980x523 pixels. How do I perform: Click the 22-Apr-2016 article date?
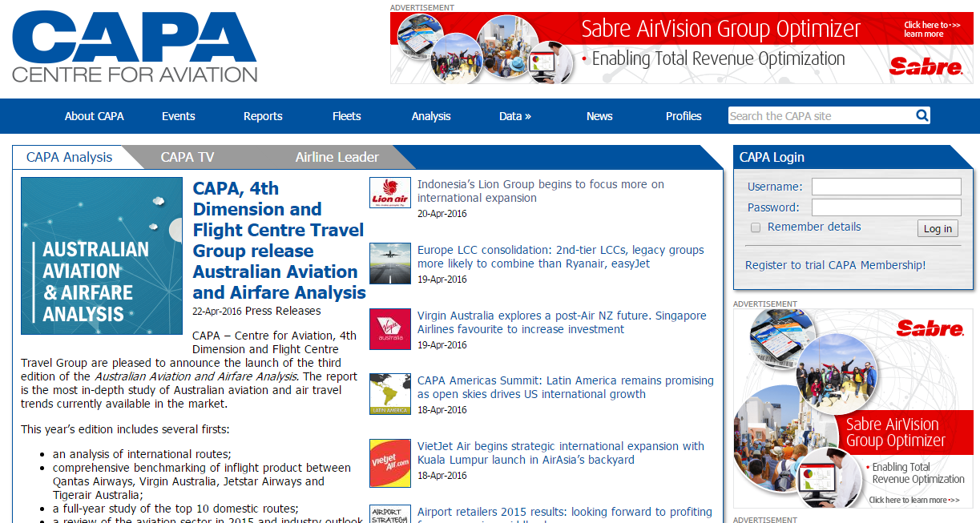click(217, 312)
